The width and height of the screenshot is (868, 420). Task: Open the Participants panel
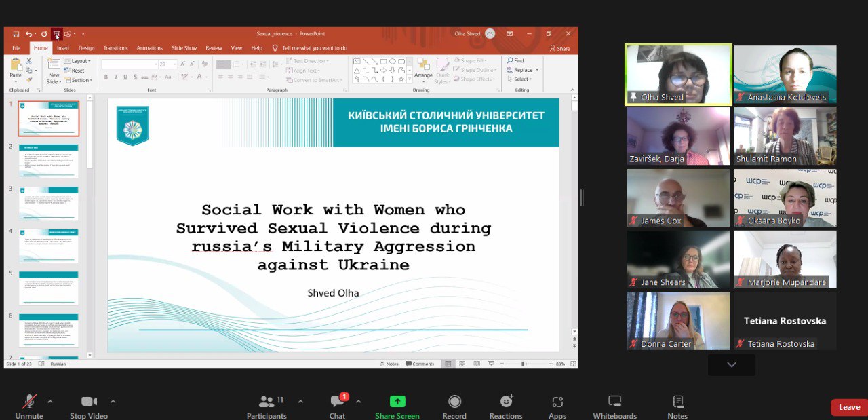(267, 403)
